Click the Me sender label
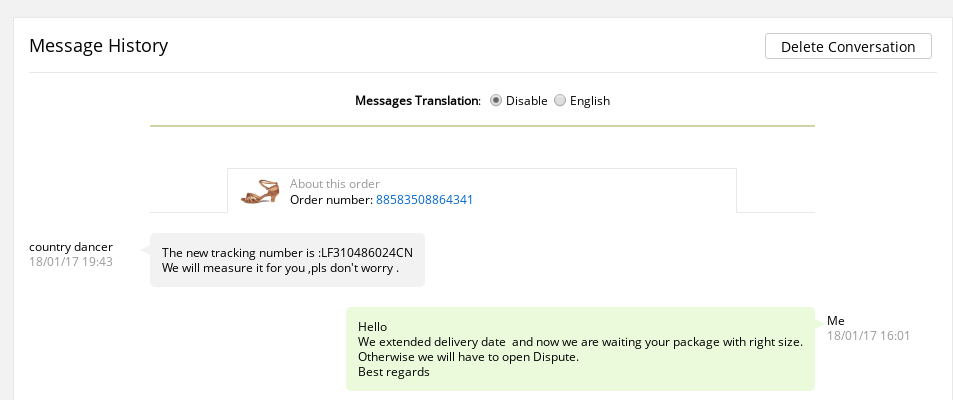Screen dimensions: 953x400 (836, 321)
